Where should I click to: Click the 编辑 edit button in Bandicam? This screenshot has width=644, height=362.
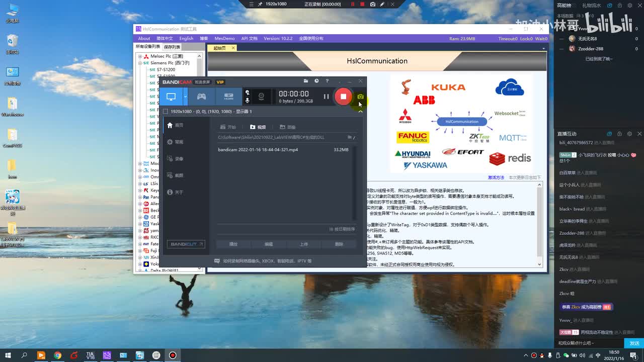pyautogui.click(x=269, y=244)
